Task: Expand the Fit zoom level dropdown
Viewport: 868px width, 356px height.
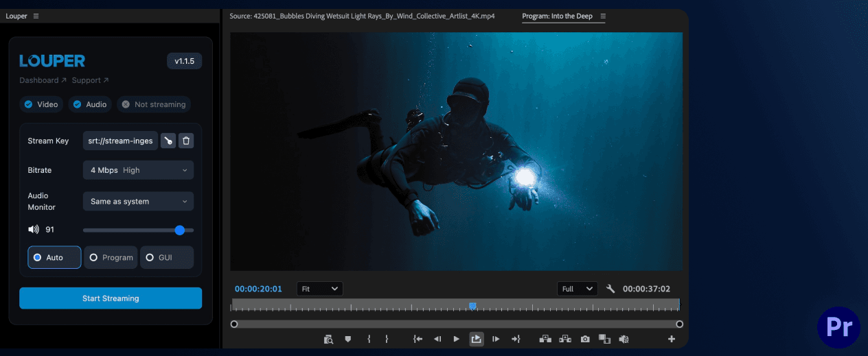Action: click(320, 289)
